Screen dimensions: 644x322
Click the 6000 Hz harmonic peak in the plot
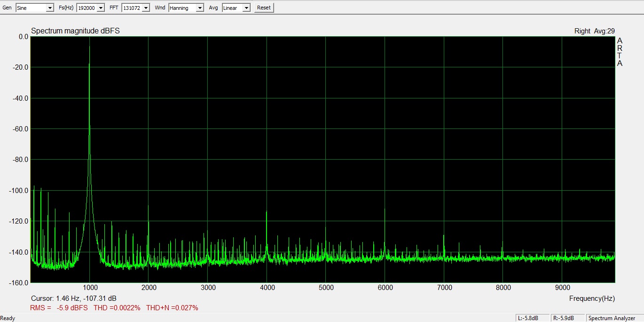tap(385, 209)
